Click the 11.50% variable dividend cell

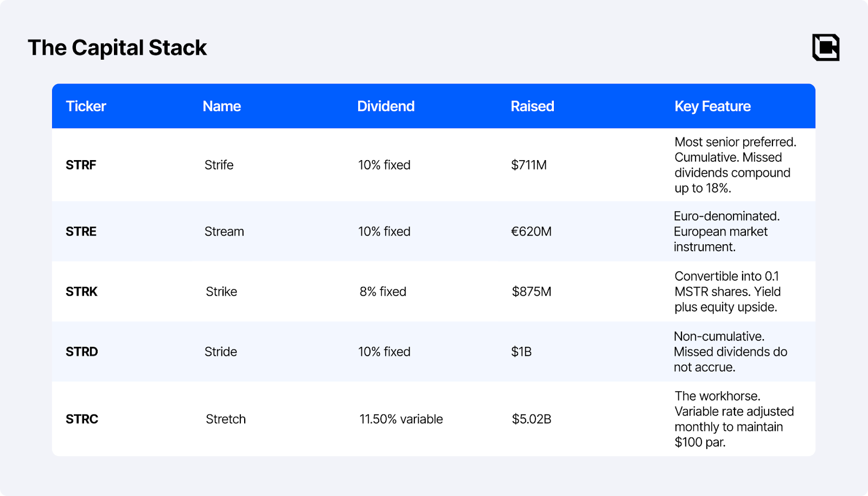pyautogui.click(x=401, y=419)
